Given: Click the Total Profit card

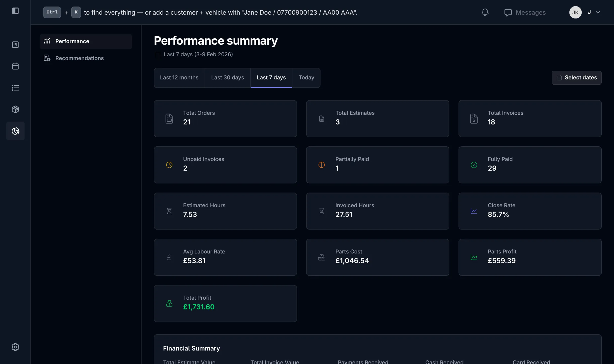Looking at the screenshot, I should (x=225, y=303).
